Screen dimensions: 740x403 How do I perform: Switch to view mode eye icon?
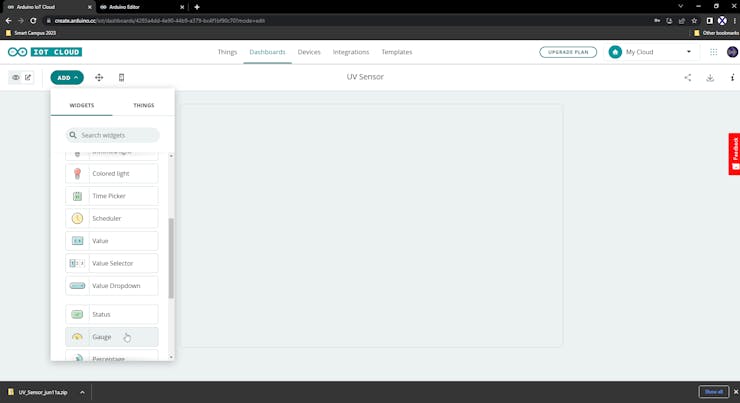[x=16, y=77]
